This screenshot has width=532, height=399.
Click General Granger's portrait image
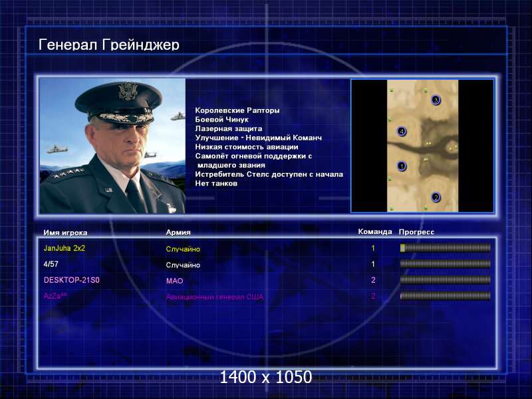point(112,146)
